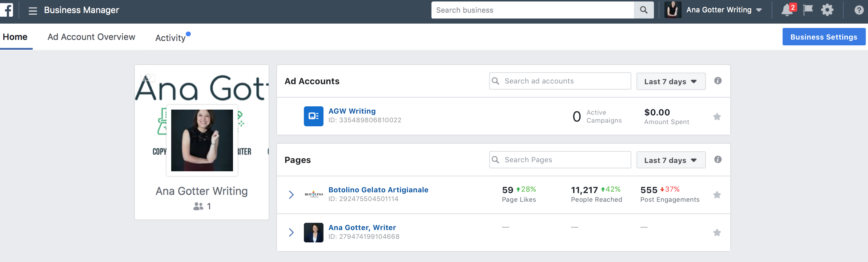Click the 11,217 People Reached stat
The height and width of the screenshot is (262, 868).
coord(596,194)
